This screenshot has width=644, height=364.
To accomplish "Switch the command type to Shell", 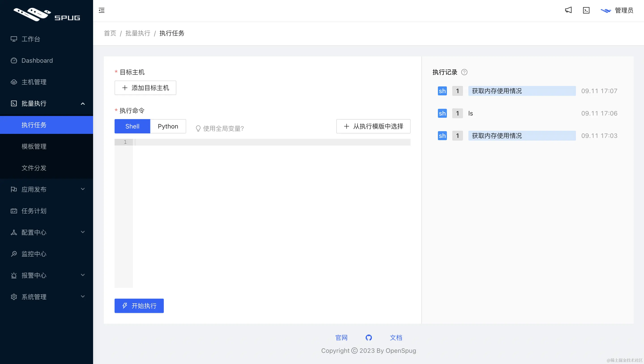I will tap(132, 126).
